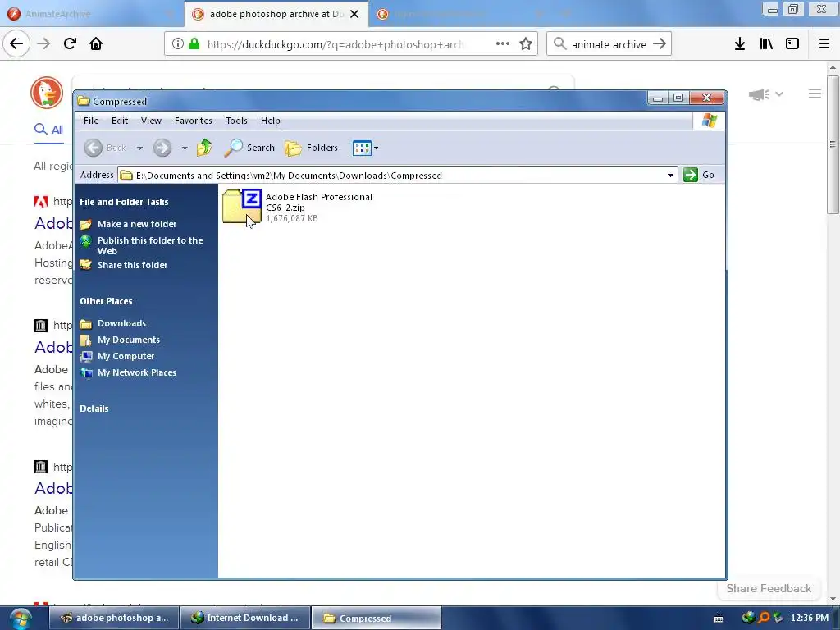Select the Adobe Flash Professional CS6_2.zip icon

[242, 206]
